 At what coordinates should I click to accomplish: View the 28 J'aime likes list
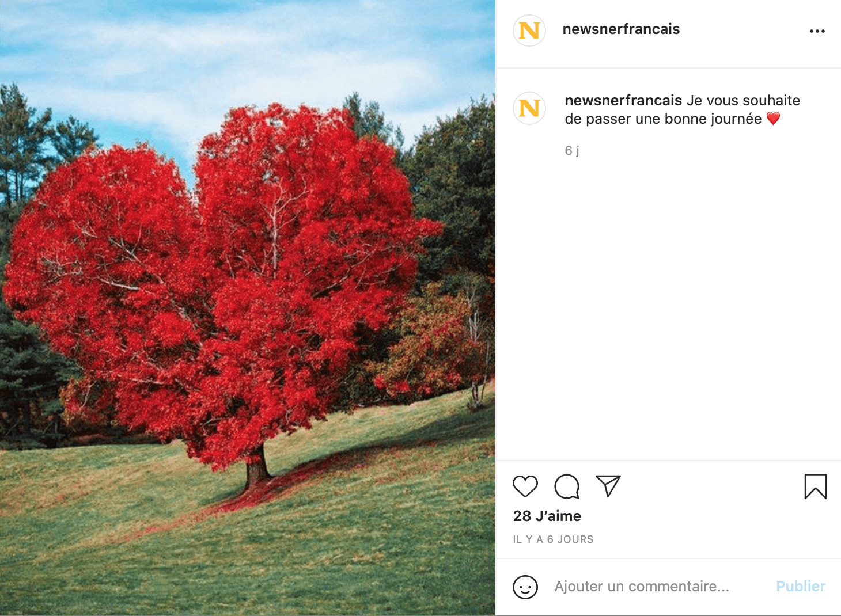click(547, 516)
